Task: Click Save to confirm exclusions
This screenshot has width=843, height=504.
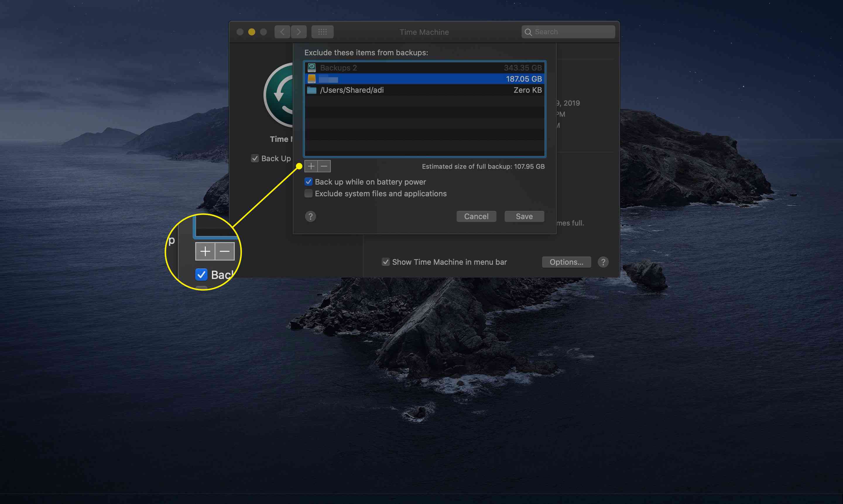Action: (x=524, y=216)
